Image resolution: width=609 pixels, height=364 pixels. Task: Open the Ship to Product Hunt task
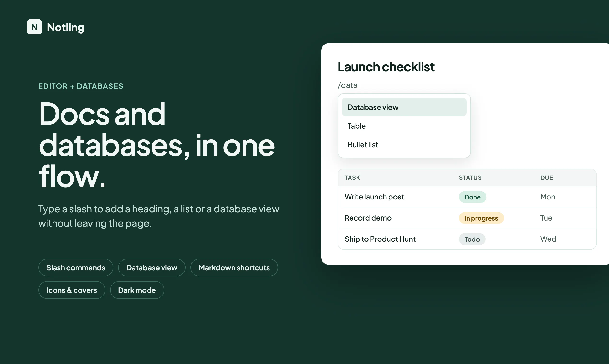click(380, 239)
